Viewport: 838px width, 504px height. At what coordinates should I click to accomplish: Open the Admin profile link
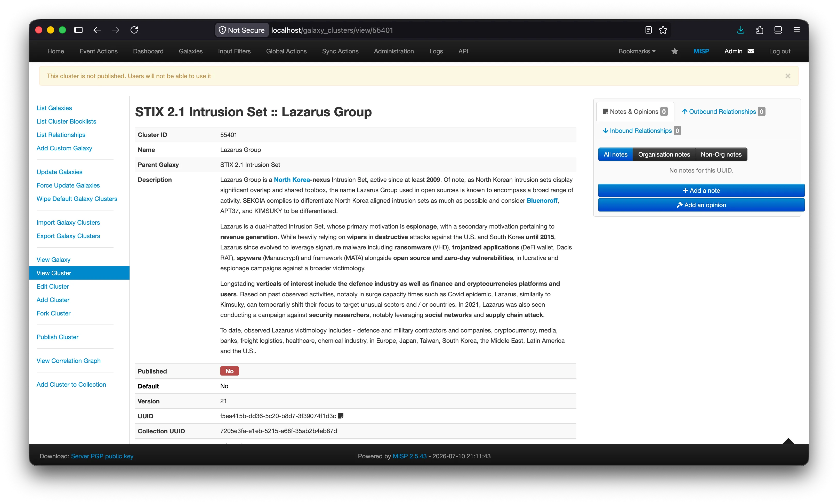pyautogui.click(x=733, y=51)
